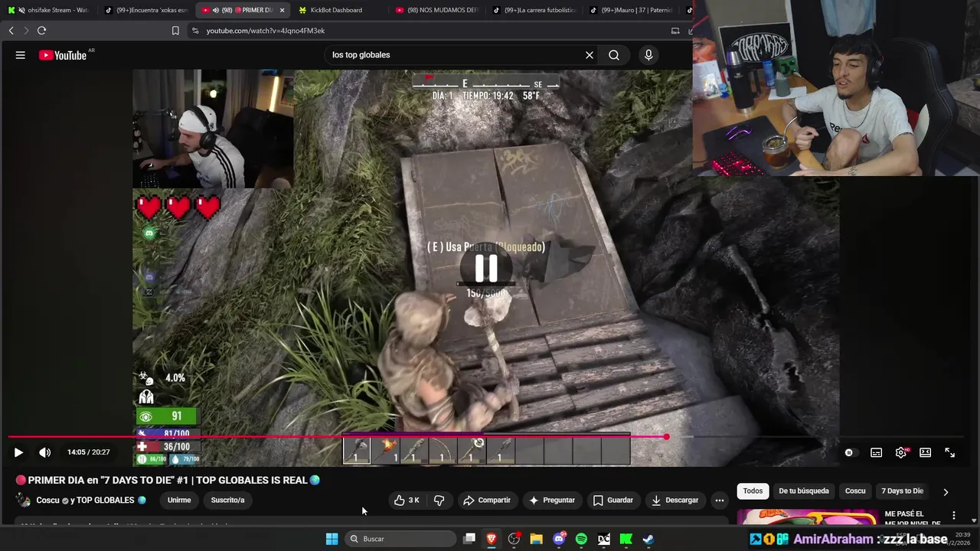This screenshot has width=980, height=551.
Task: Enter fullscreen on the video
Action: pyautogui.click(x=949, y=452)
